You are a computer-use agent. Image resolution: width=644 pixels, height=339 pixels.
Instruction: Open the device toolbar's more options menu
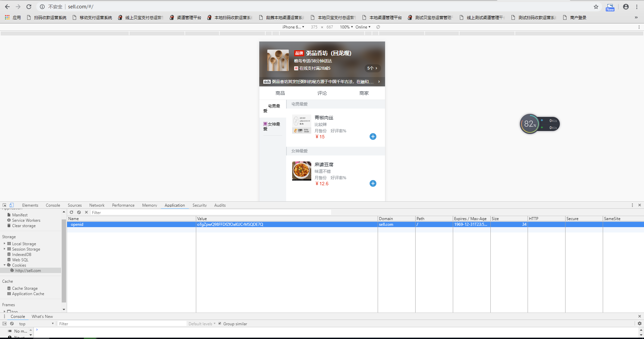[x=639, y=27]
